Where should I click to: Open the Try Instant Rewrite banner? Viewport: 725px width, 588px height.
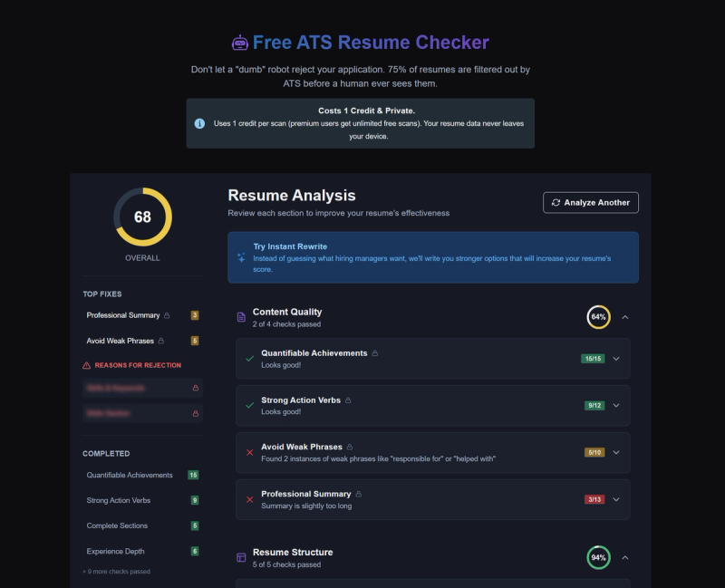[433, 257]
